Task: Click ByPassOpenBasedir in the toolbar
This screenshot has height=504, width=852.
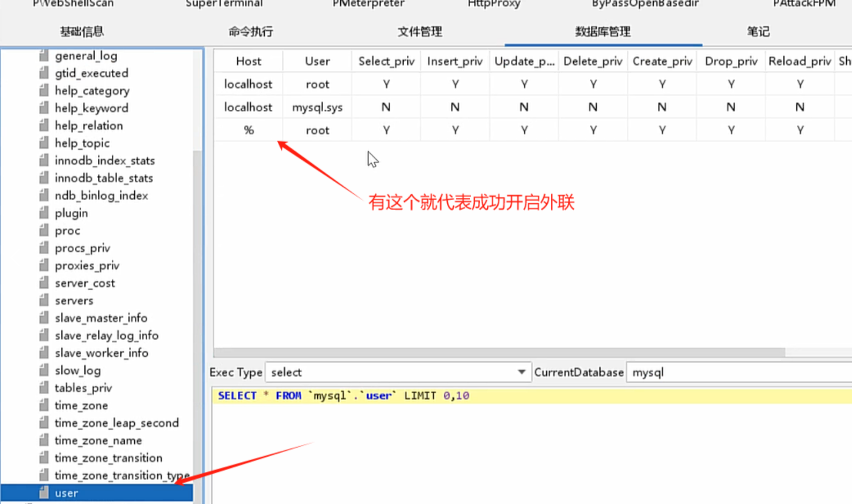Action: 645,4
